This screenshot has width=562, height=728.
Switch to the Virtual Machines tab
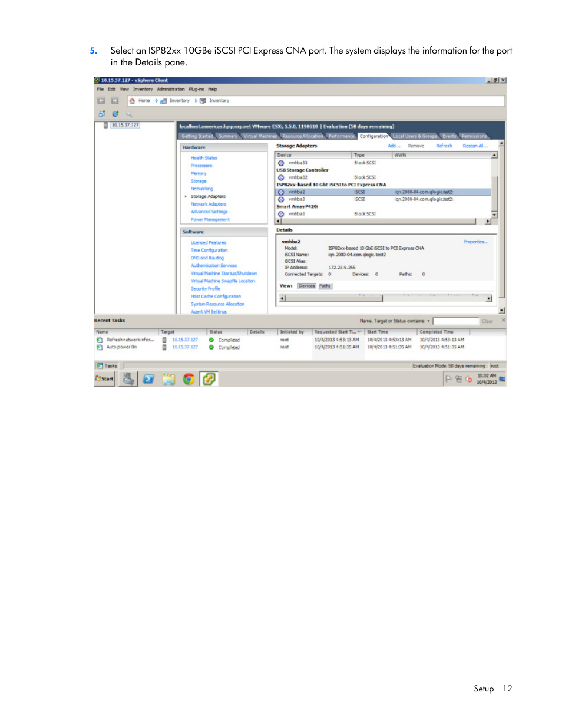260,136
